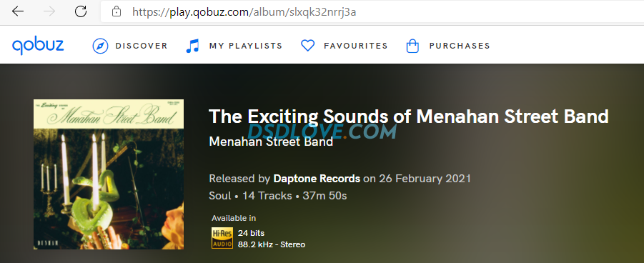
Task: Click the Favourites heart icon
Action: click(307, 46)
